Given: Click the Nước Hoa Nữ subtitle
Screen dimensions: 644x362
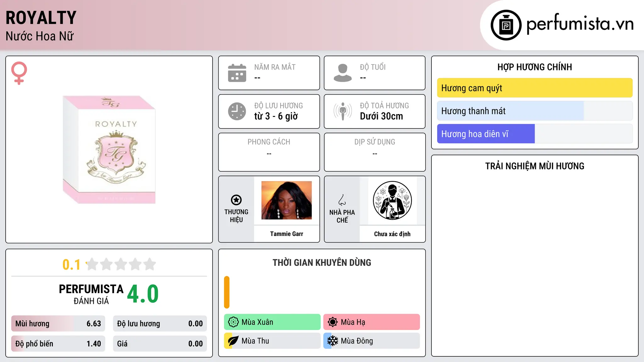Looking at the screenshot, I should [40, 36].
